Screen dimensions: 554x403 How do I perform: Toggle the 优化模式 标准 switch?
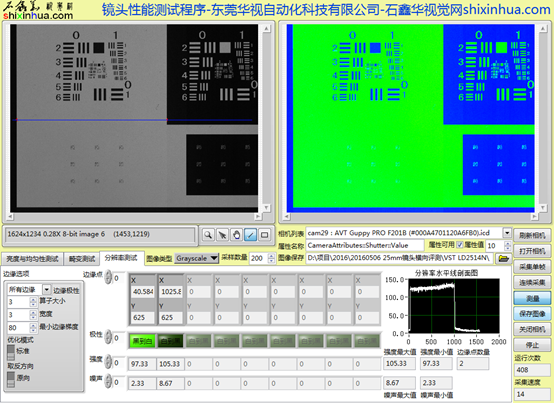[11, 352]
